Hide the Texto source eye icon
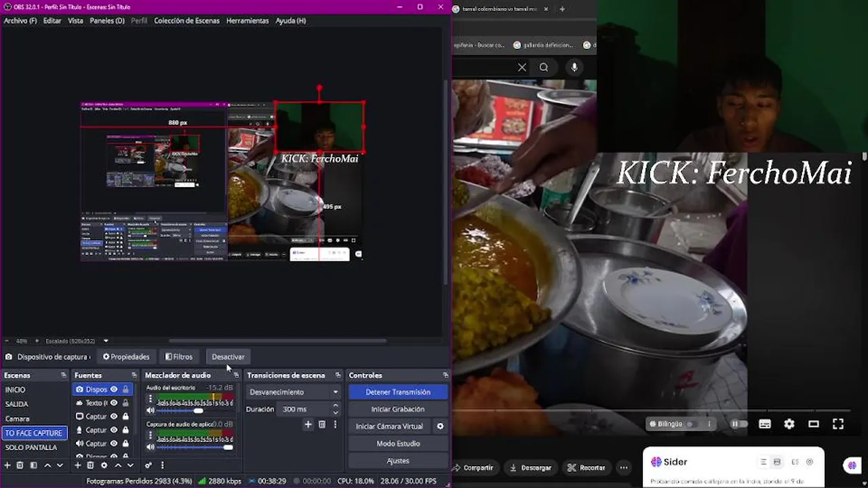Viewport: 868px width, 488px height. click(114, 403)
